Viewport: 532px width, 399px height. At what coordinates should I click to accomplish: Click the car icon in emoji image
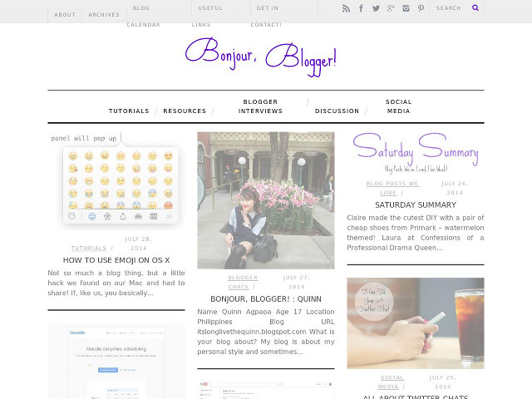pos(138,216)
